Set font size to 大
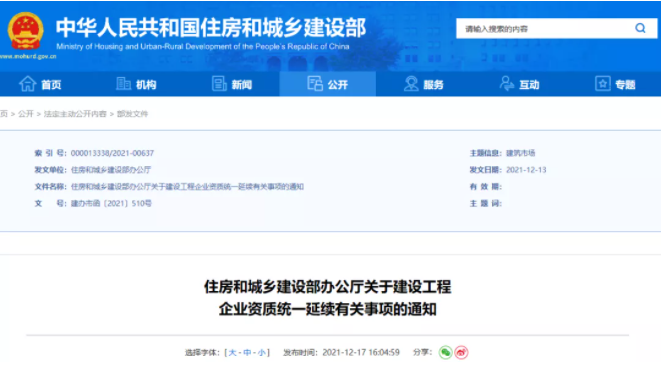This screenshot has width=662, height=380. pyautogui.click(x=232, y=353)
